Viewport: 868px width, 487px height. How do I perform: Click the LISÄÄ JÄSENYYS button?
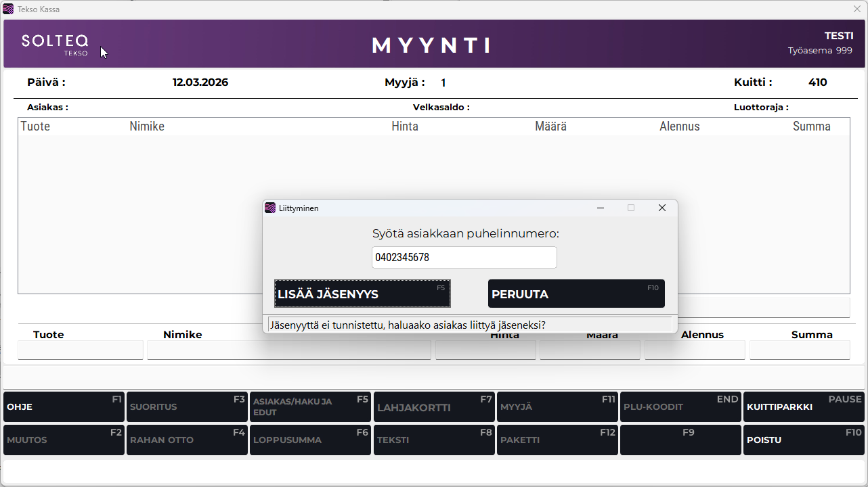362,294
